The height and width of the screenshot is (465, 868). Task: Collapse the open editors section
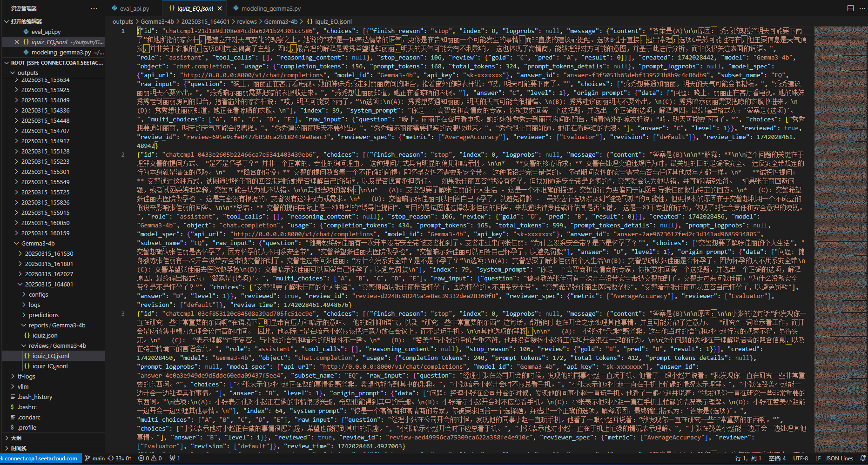pyautogui.click(x=7, y=21)
